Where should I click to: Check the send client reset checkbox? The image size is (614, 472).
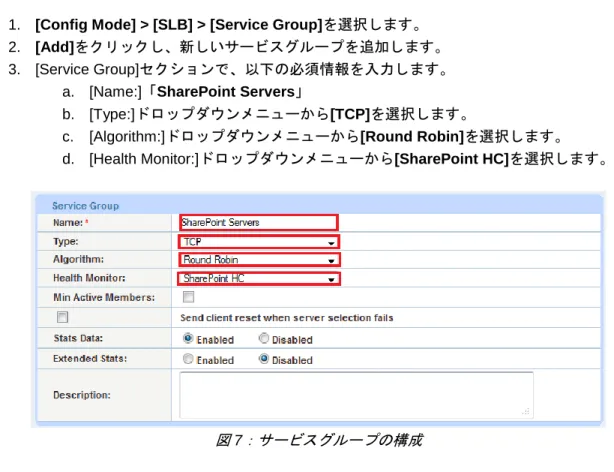point(62,317)
